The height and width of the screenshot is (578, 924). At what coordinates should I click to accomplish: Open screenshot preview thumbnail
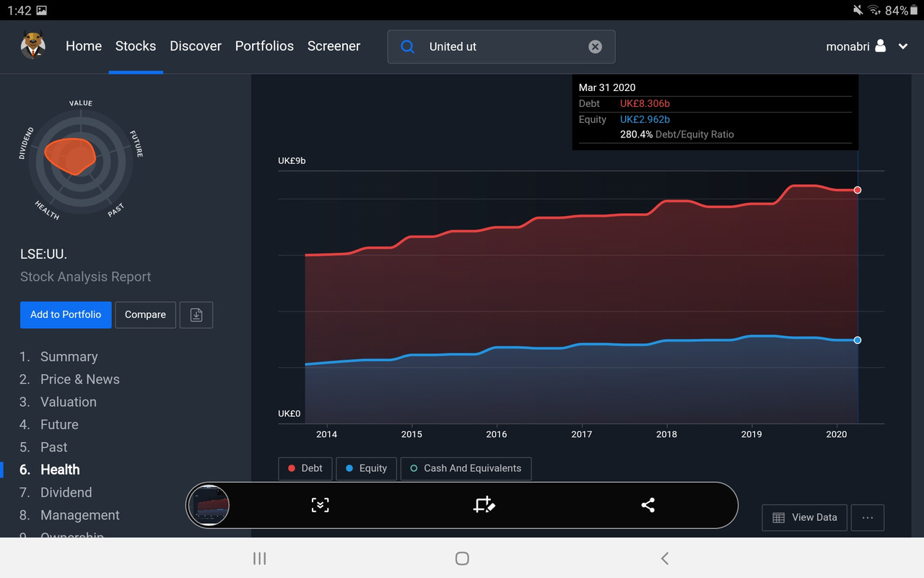(x=209, y=505)
